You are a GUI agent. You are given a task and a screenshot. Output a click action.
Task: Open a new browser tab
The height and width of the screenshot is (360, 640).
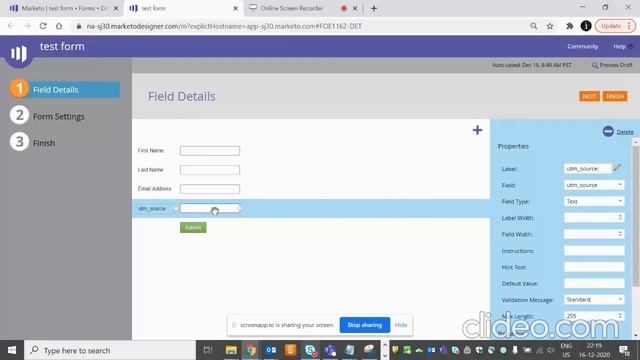pos(374,8)
